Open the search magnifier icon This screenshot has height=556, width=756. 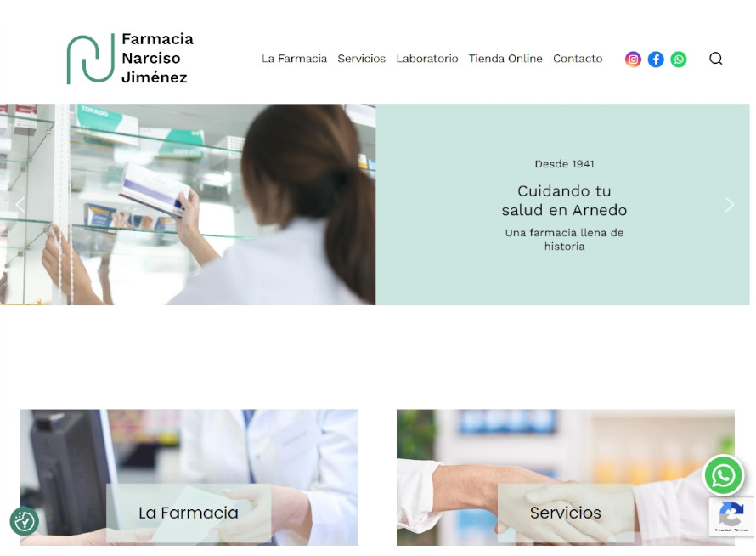click(x=715, y=59)
